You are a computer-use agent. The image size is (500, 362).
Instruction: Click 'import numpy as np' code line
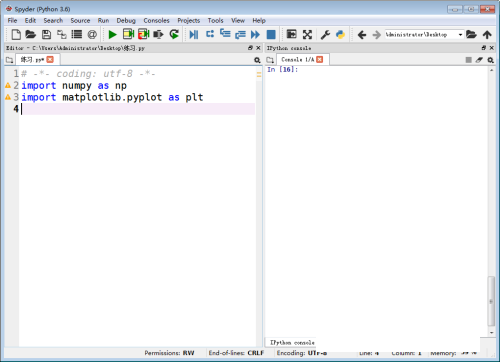(74, 86)
